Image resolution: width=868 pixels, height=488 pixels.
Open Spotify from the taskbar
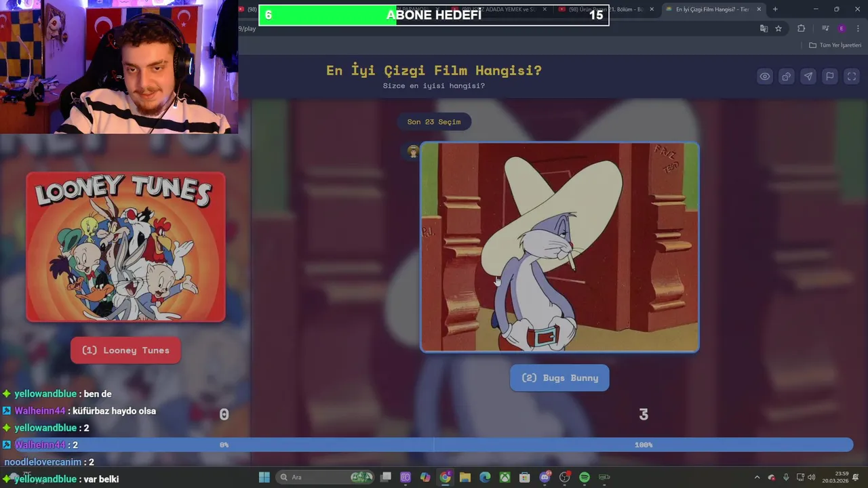pos(585,477)
